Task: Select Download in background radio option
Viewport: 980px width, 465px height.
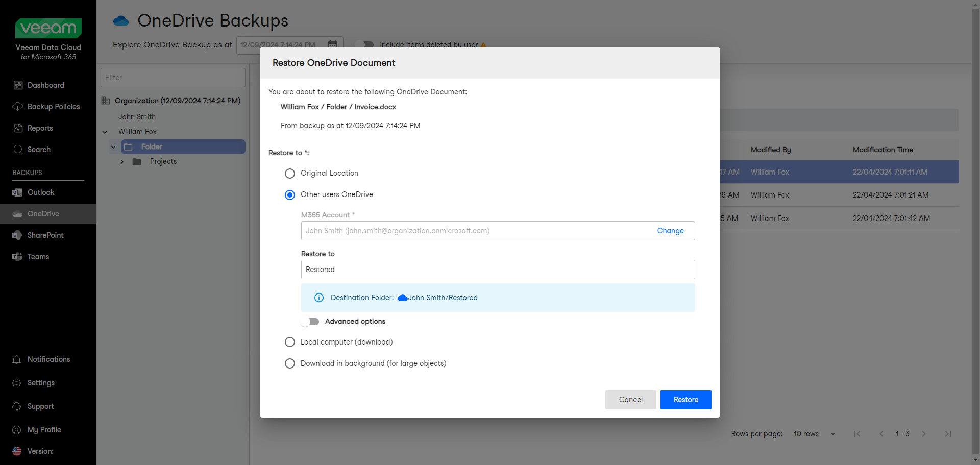Action: (x=290, y=363)
